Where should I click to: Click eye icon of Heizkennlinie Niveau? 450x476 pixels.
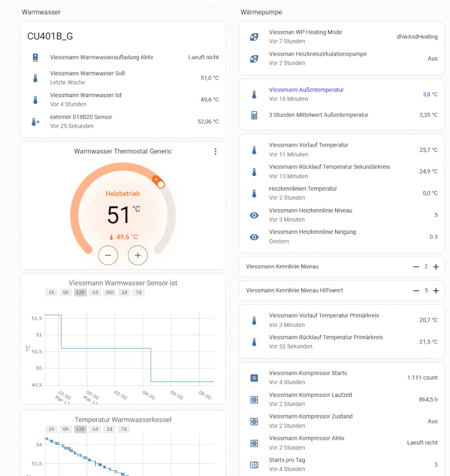coord(254,215)
